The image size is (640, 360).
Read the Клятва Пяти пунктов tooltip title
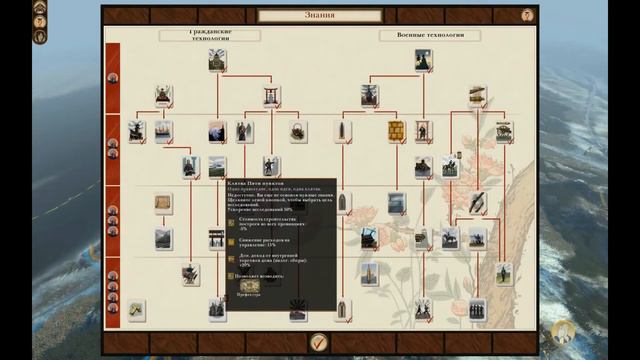tap(256, 184)
